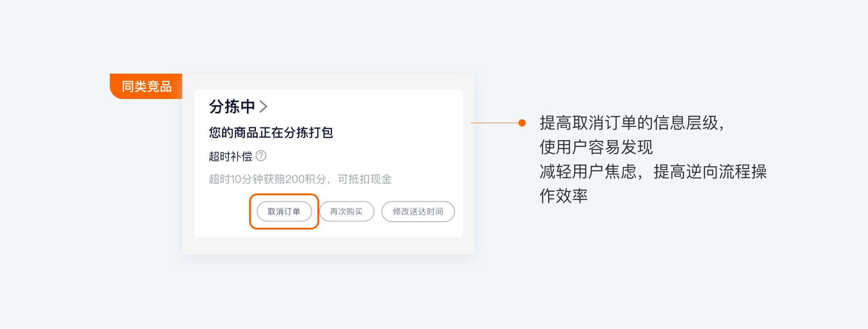Select the 超时补偿 label text

230,156
